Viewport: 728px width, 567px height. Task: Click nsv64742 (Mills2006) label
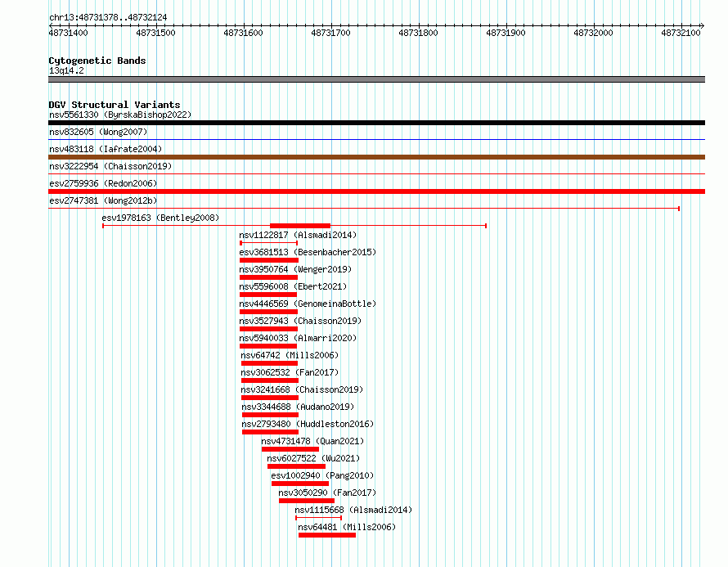[x=290, y=355]
